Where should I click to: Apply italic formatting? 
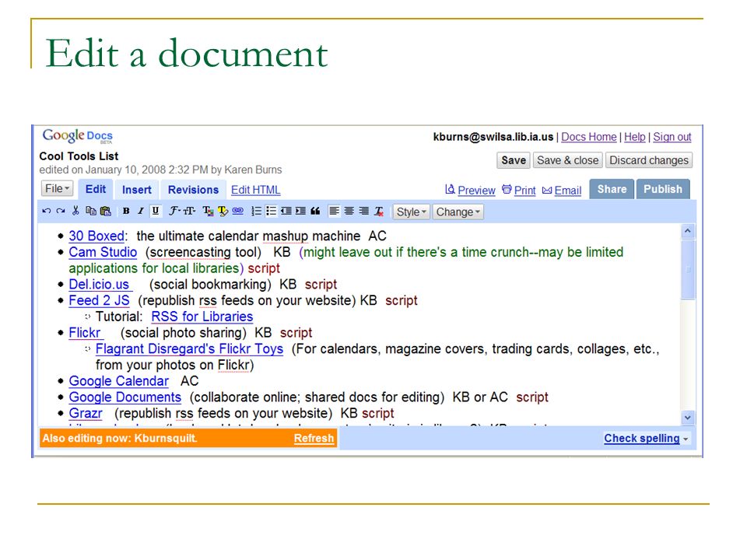click(141, 211)
